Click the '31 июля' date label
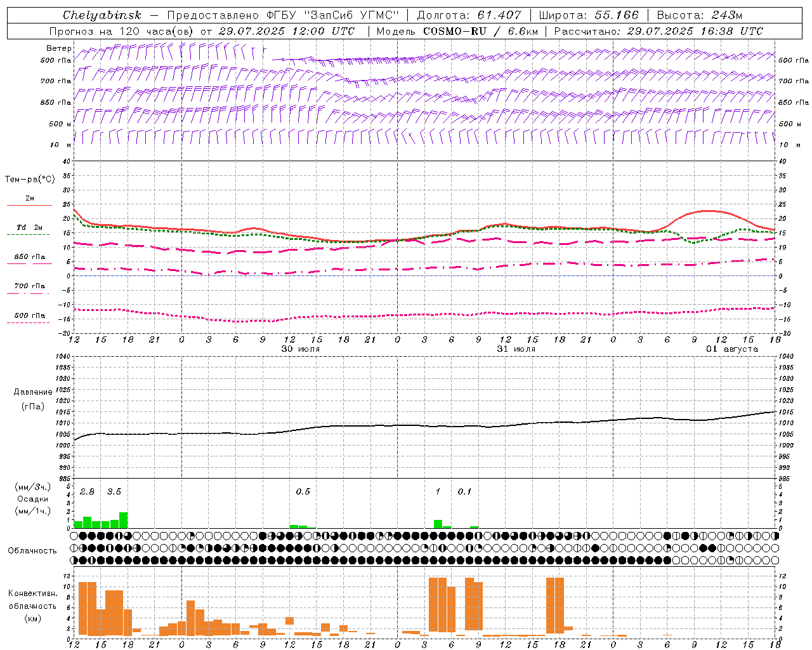 click(516, 349)
